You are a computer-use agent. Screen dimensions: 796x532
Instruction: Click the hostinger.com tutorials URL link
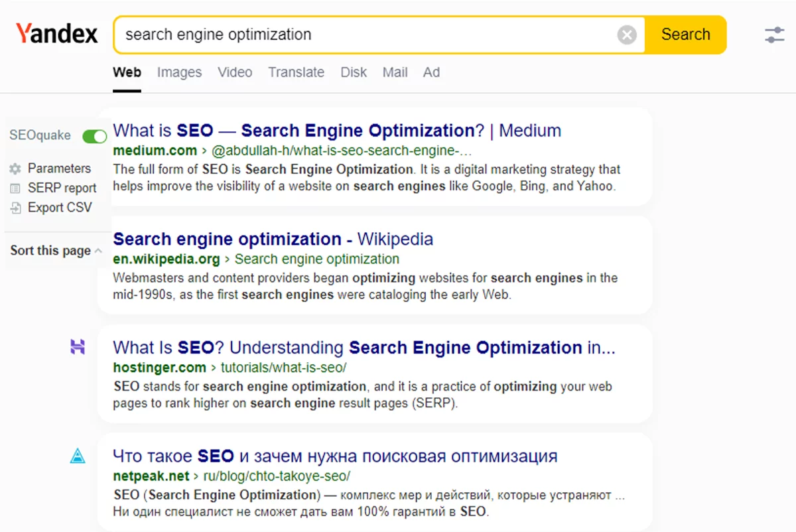[230, 367]
